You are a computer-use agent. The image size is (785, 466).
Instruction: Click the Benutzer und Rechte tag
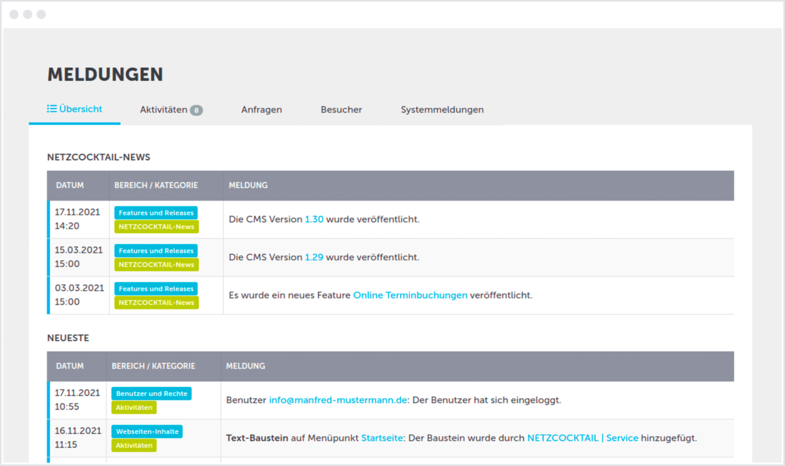[151, 394]
